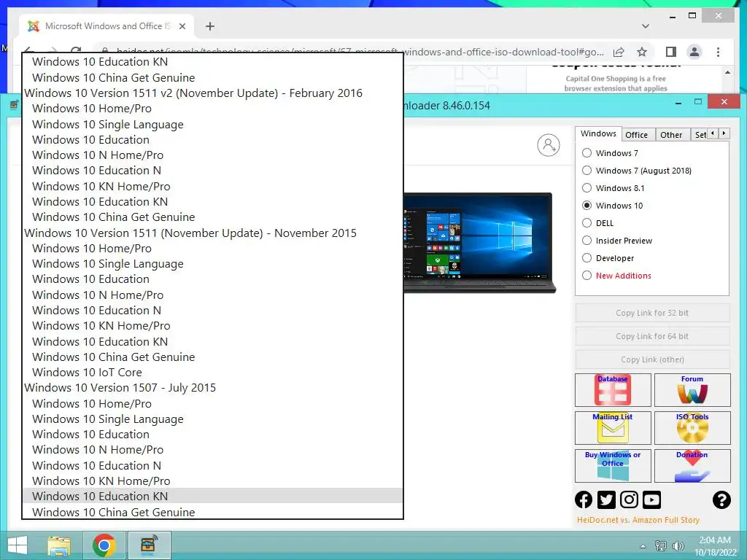The width and height of the screenshot is (747, 560).
Task: Click Copy Link (other) button
Action: click(652, 359)
